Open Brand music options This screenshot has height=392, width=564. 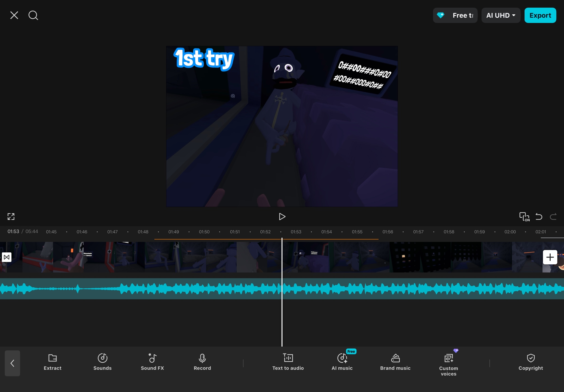395,362
